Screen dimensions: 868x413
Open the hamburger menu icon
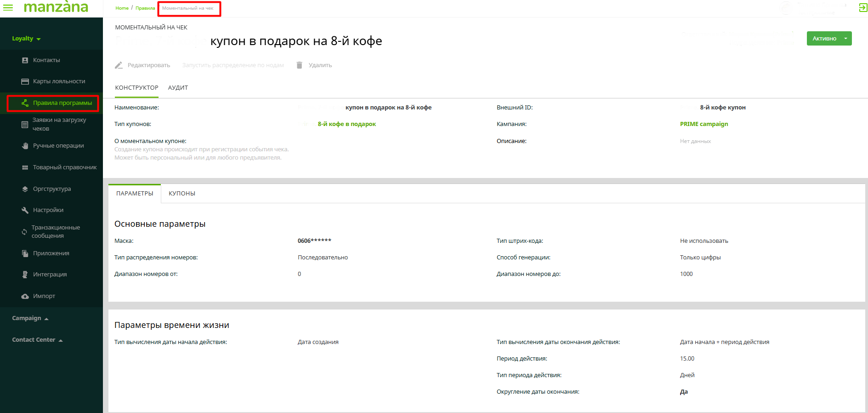coord(8,8)
